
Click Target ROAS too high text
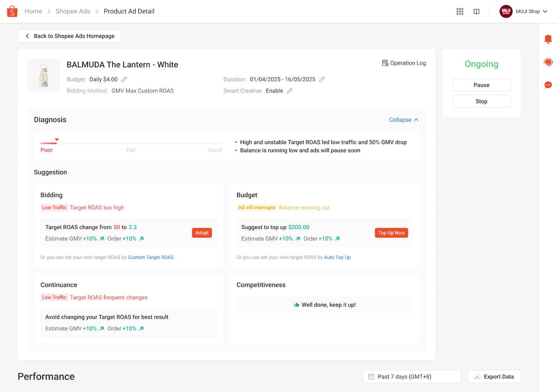pos(97,208)
